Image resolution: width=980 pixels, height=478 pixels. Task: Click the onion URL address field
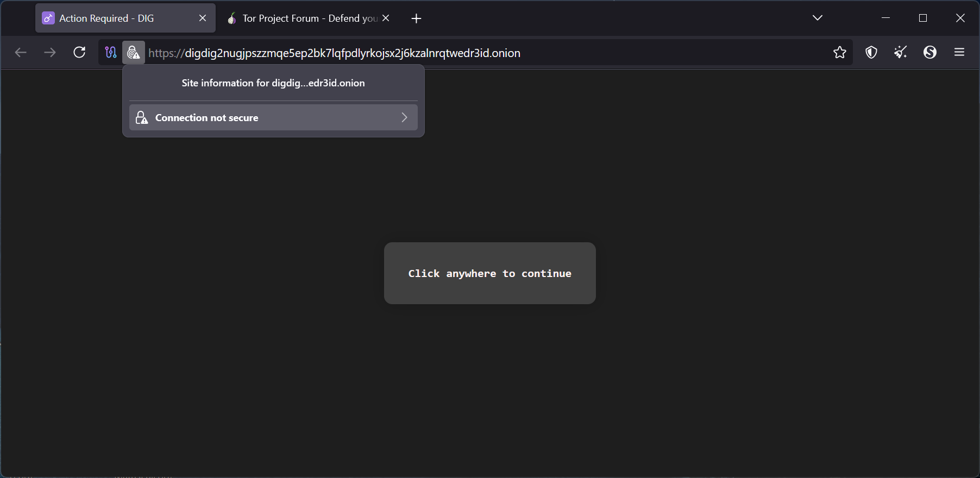point(435,53)
